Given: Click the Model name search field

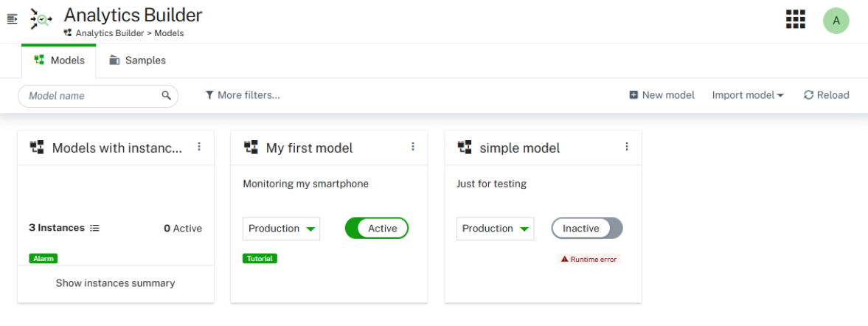Looking at the screenshot, I should [x=98, y=96].
